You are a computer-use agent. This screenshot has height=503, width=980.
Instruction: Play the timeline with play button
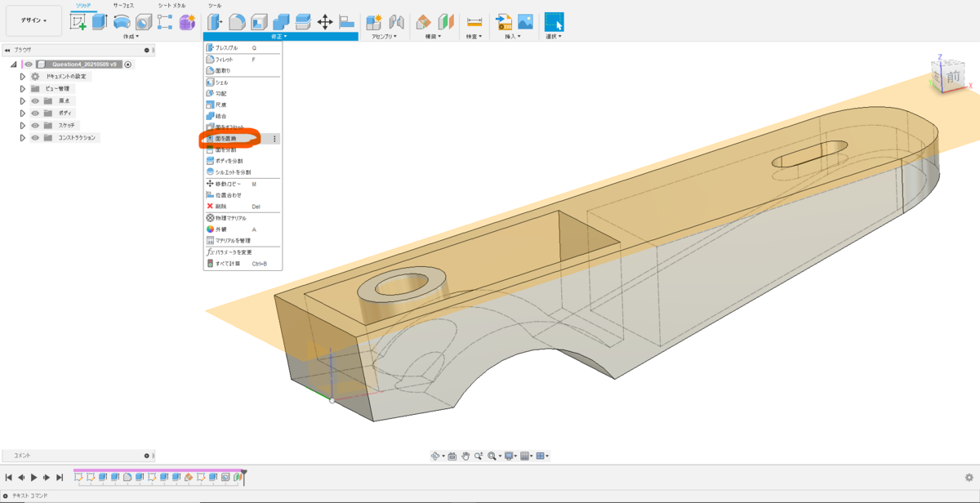[34, 478]
